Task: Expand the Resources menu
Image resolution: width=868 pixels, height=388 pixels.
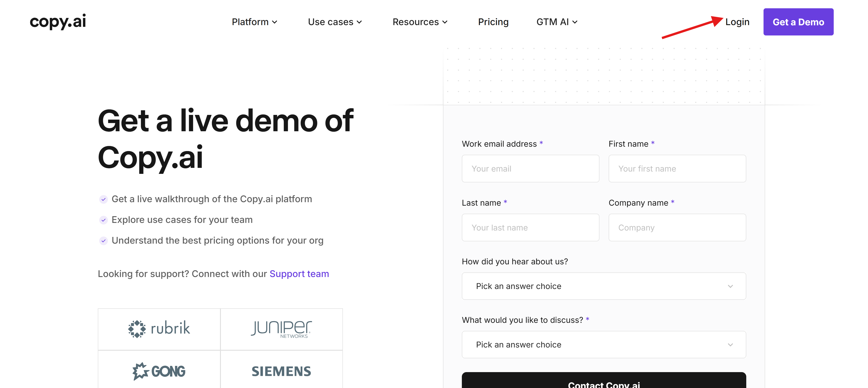Action: coord(420,22)
